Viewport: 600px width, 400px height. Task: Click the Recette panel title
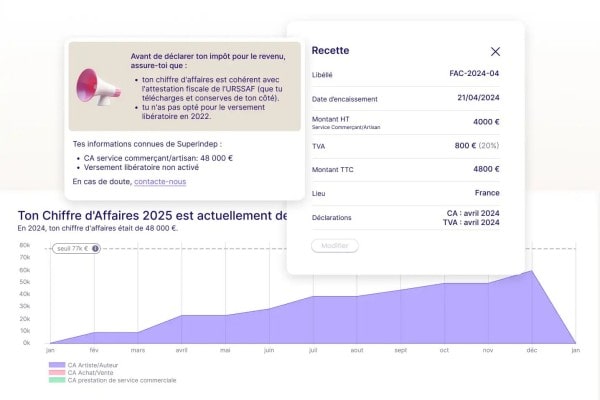pos(331,50)
